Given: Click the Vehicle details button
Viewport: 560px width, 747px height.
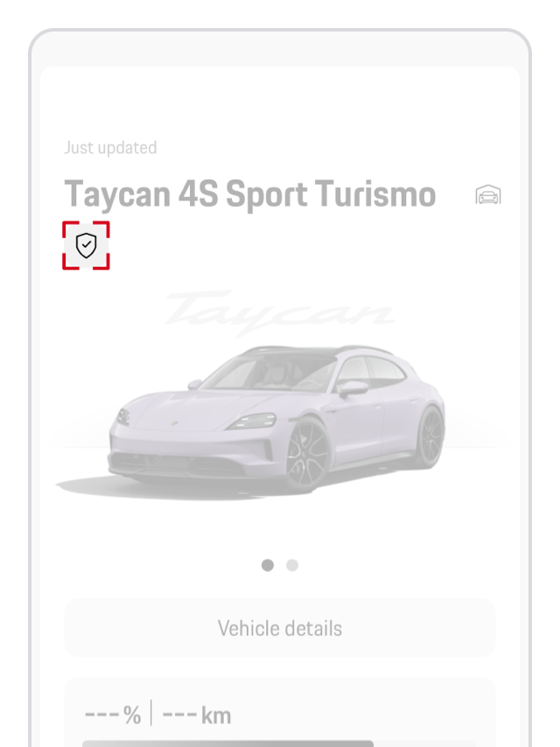Looking at the screenshot, I should pos(280,628).
